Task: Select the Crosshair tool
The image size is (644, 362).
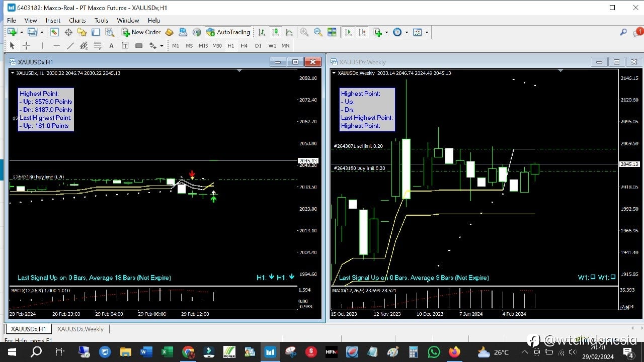Action: tap(27, 46)
